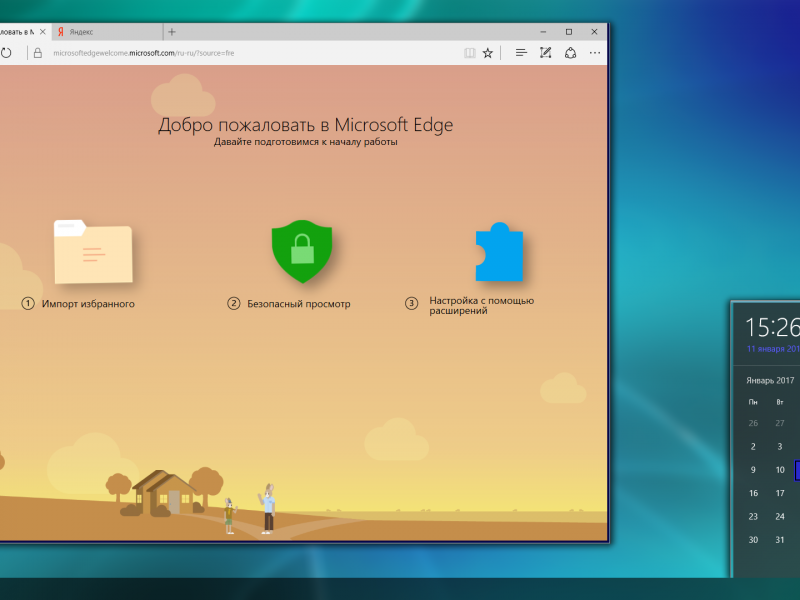800x600 pixels.
Task: Switch to the Яндекс tab
Action: (107, 32)
